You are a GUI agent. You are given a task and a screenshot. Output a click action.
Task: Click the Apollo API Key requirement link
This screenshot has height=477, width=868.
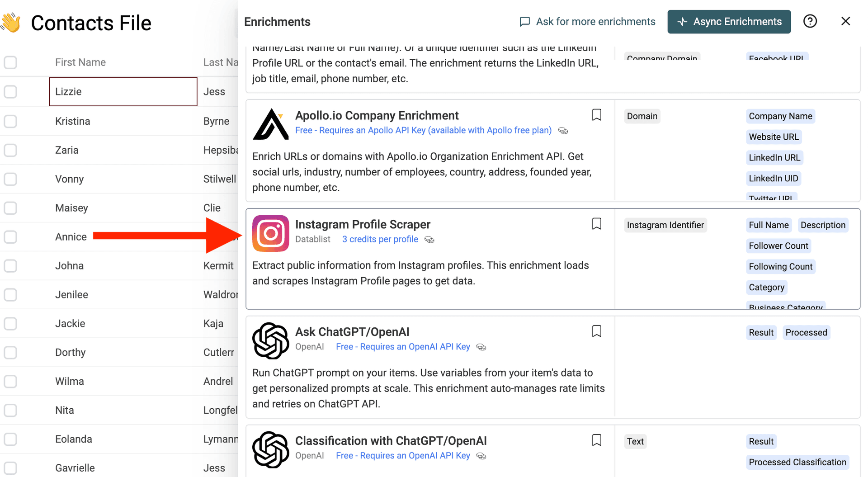pyautogui.click(x=423, y=130)
